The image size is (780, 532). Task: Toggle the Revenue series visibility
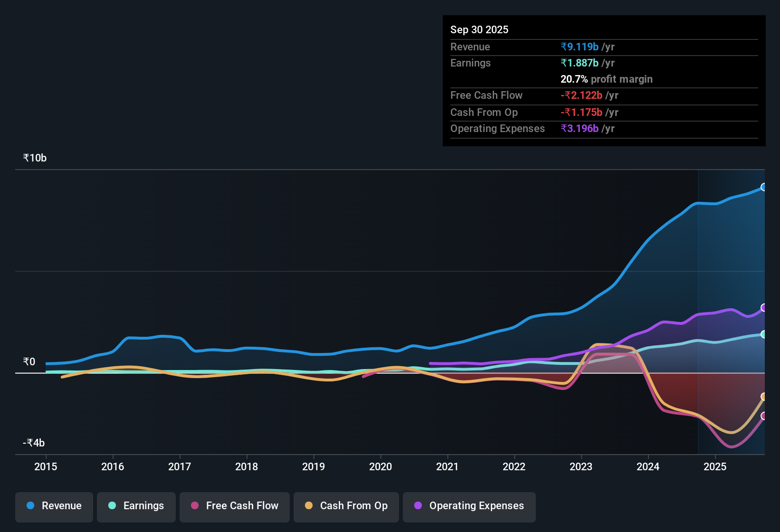click(x=54, y=506)
